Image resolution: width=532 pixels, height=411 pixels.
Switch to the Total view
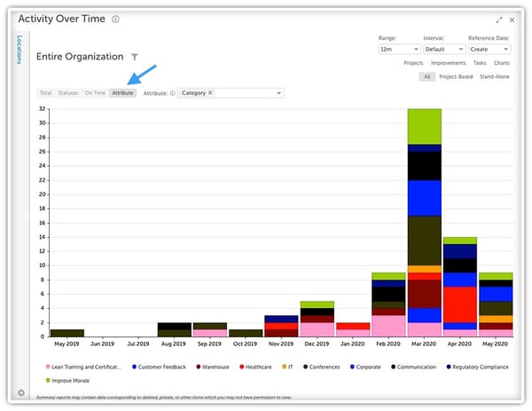pos(45,92)
